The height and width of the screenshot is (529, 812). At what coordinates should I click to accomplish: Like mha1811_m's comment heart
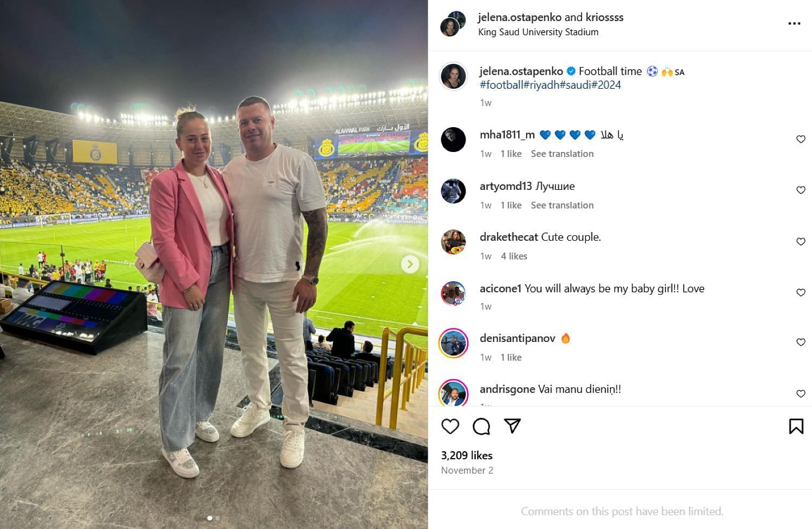click(801, 139)
